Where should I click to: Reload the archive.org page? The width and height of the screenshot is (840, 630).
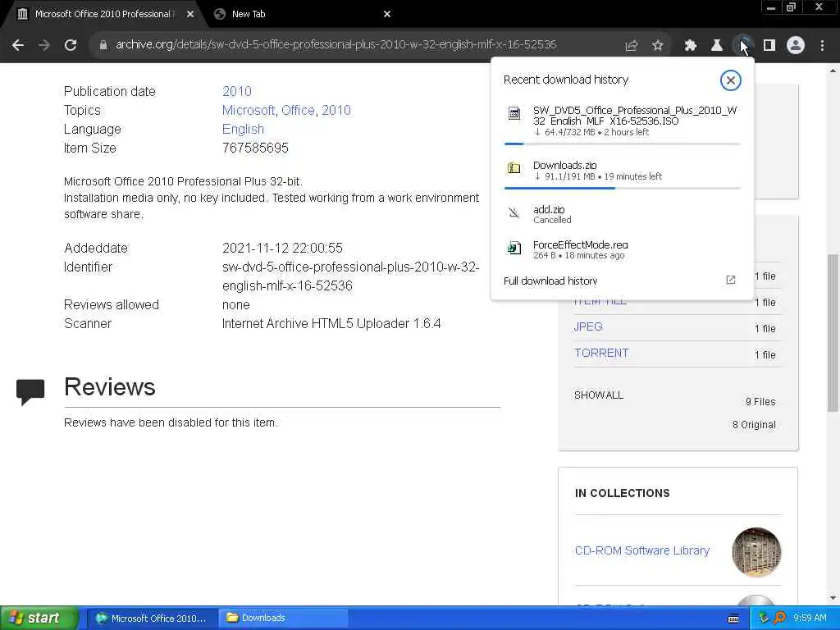[71, 45]
